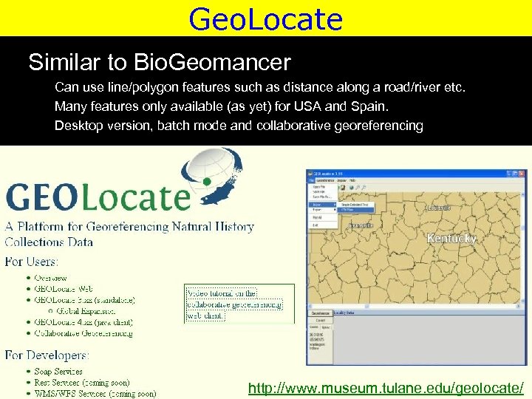The image size is (532, 399).
Task: Click WMS/WFS Services (coming soon) entry
Action: [x=95, y=394]
